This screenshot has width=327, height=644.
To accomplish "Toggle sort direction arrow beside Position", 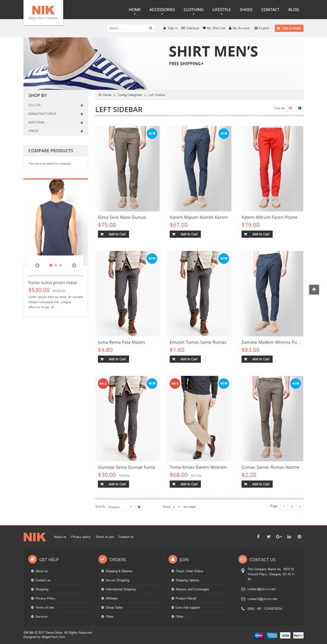I will [139, 507].
